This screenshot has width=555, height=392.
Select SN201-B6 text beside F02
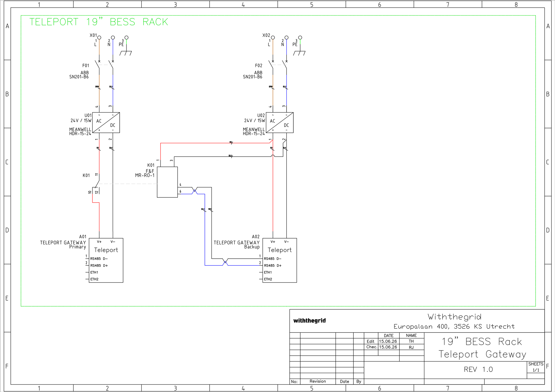(253, 77)
